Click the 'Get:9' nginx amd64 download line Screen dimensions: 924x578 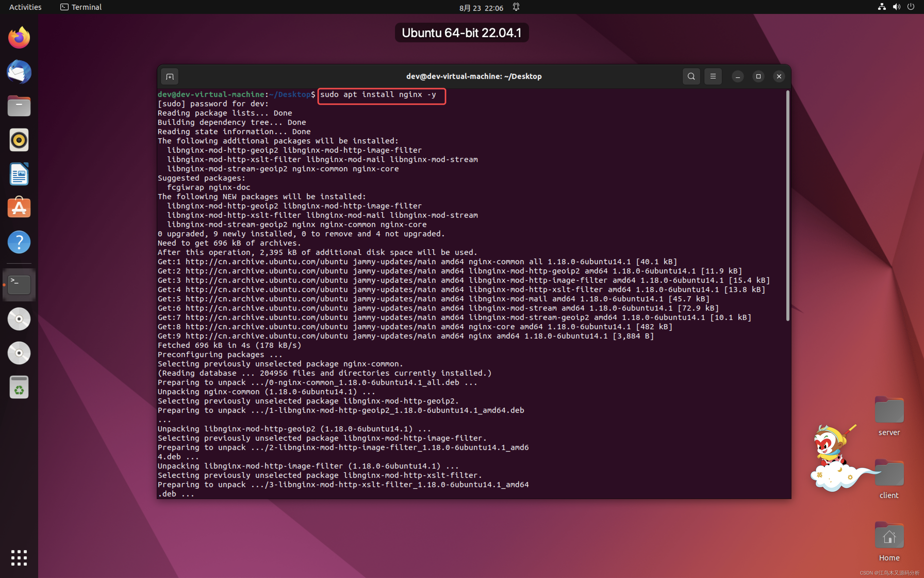(406, 336)
